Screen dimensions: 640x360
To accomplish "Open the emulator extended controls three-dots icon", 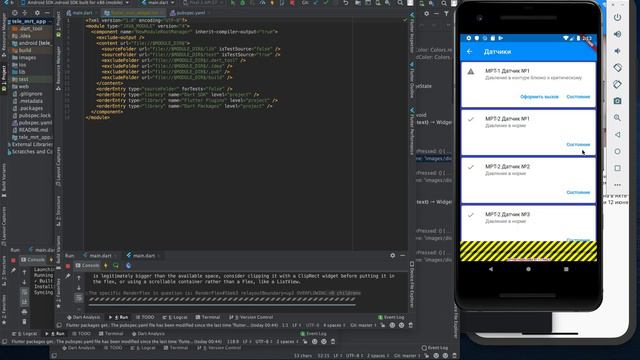I will pyautogui.click(x=617, y=185).
